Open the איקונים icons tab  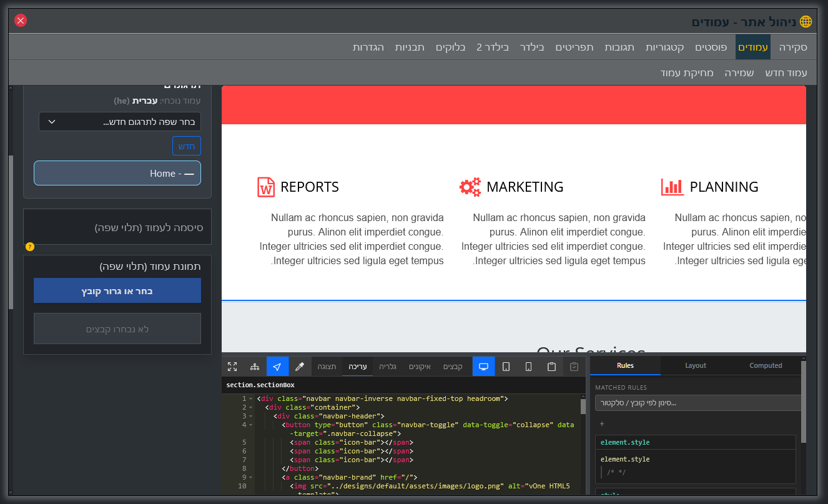pyautogui.click(x=420, y=367)
